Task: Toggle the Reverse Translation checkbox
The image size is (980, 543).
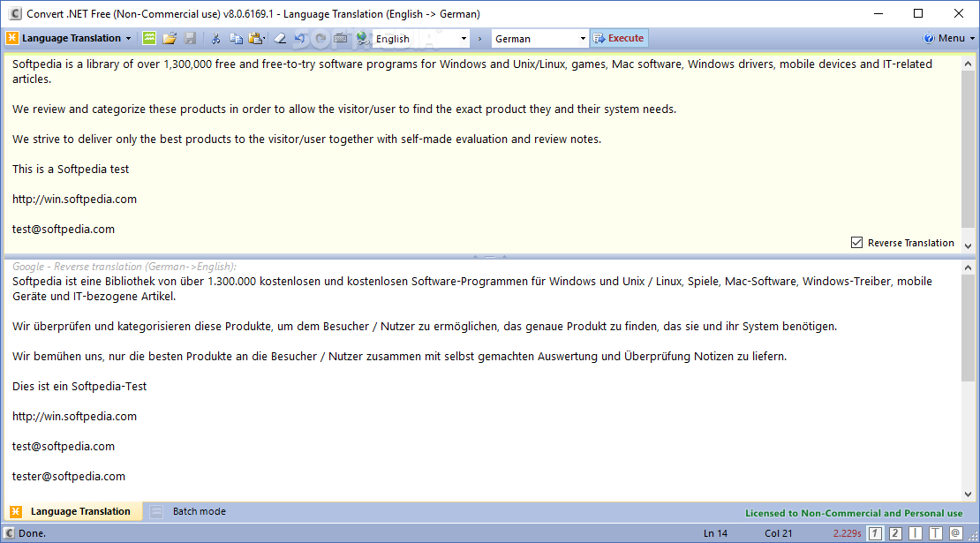Action: (856, 243)
